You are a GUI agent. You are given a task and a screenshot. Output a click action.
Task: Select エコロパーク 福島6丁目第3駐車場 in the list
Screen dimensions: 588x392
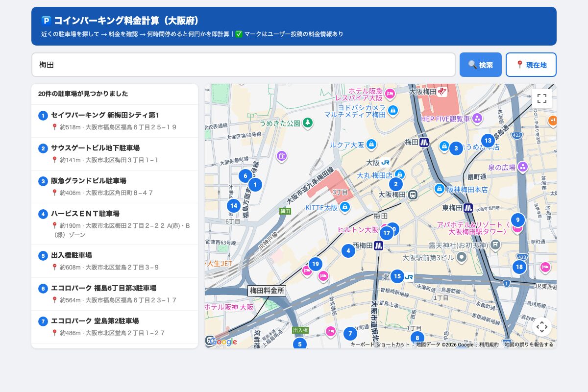point(115,294)
